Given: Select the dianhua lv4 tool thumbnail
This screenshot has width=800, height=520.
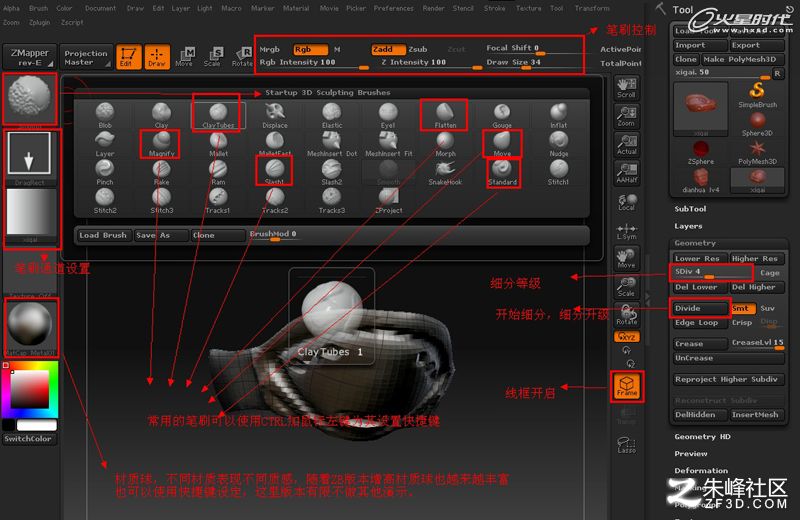Looking at the screenshot, I should tap(701, 181).
